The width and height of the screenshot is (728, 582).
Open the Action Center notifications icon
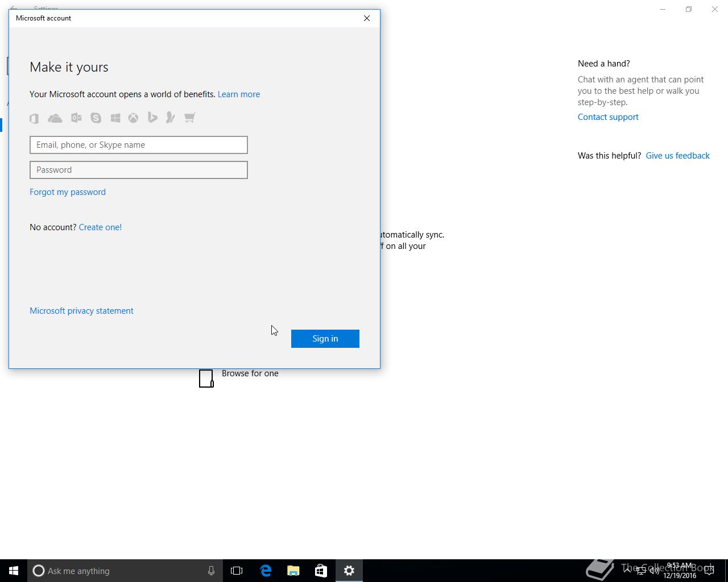(709, 571)
